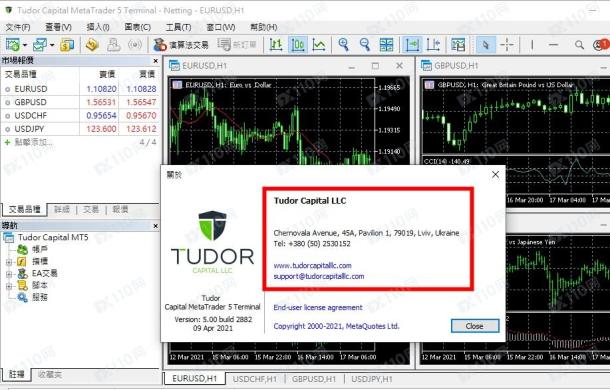Viewport: 610px width, 390px height.
Task: Select the horizontal line drawing tool
Action: [x=553, y=45]
